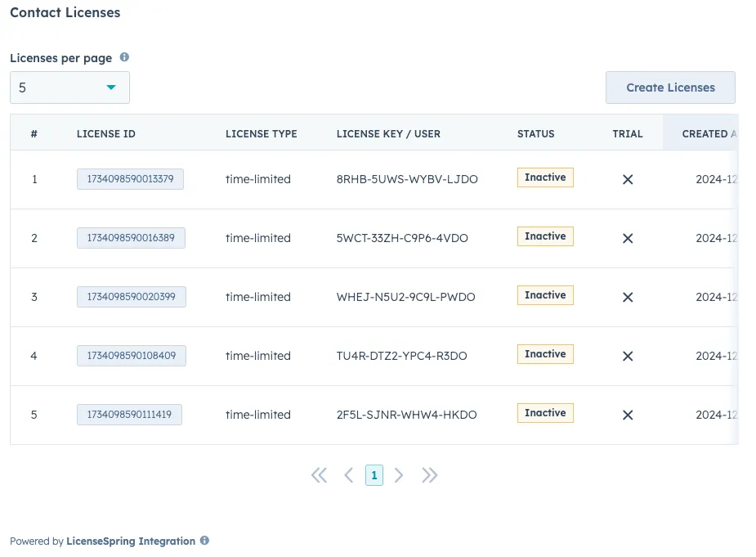
Task: Select page 1 in the pagination control
Action: point(374,474)
